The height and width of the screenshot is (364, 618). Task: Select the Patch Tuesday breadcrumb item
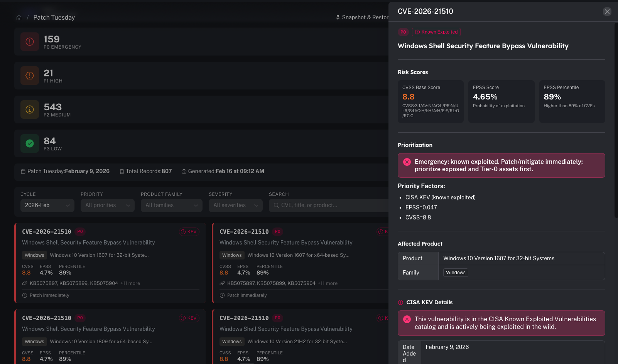(x=54, y=17)
